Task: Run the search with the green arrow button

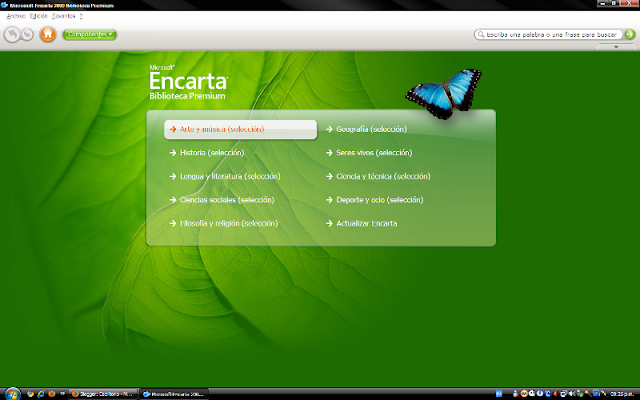Action: pyautogui.click(x=630, y=34)
